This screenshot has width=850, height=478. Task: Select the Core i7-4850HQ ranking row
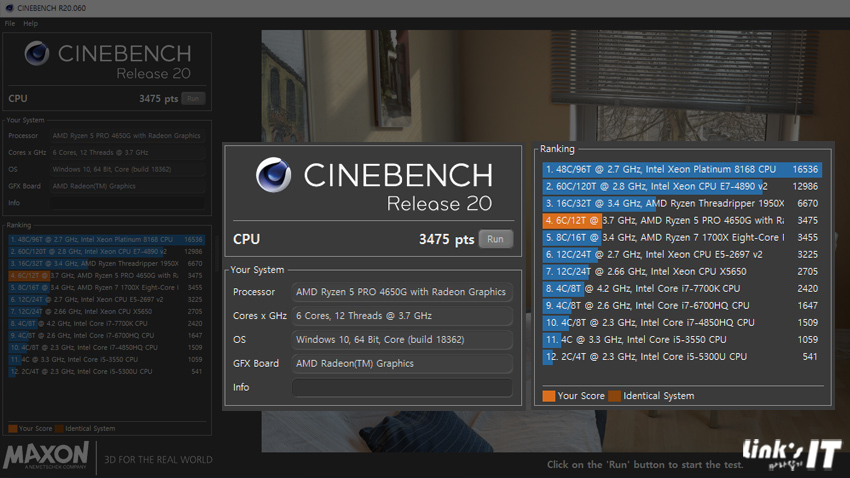(107, 347)
